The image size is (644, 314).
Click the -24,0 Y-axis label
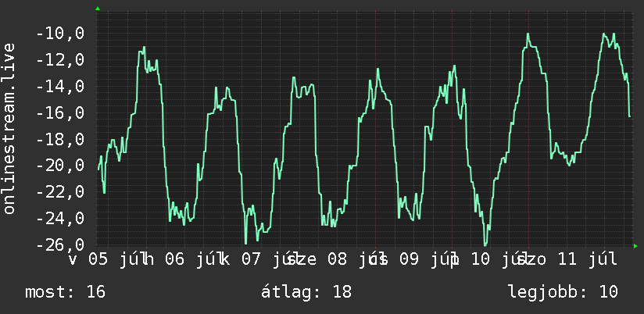pyautogui.click(x=60, y=219)
